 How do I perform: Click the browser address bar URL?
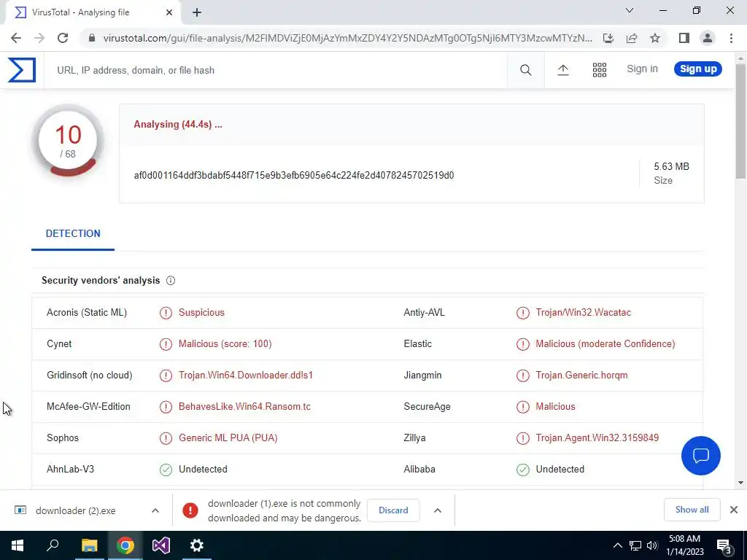(347, 38)
